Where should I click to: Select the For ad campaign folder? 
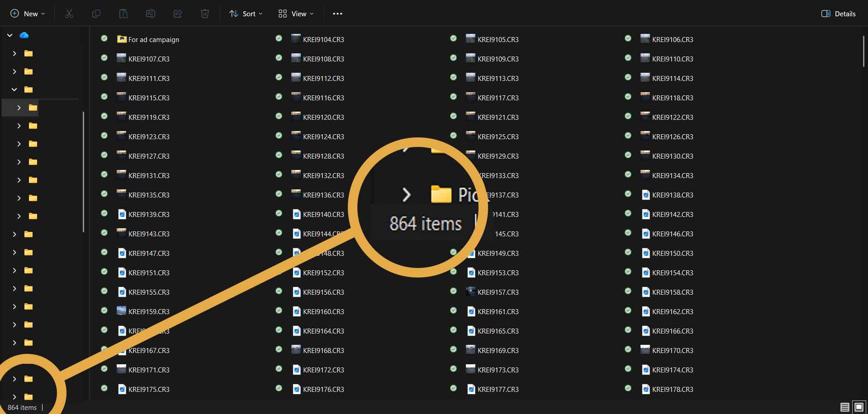(153, 40)
